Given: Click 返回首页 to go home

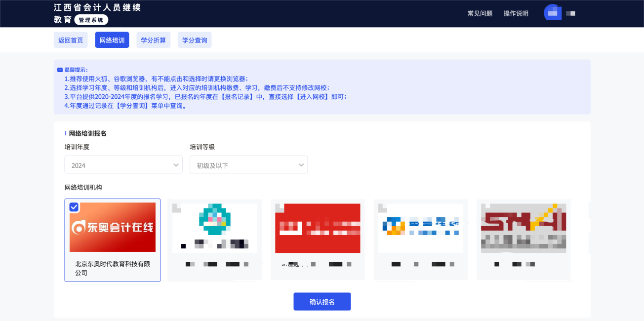Looking at the screenshot, I should [x=71, y=40].
